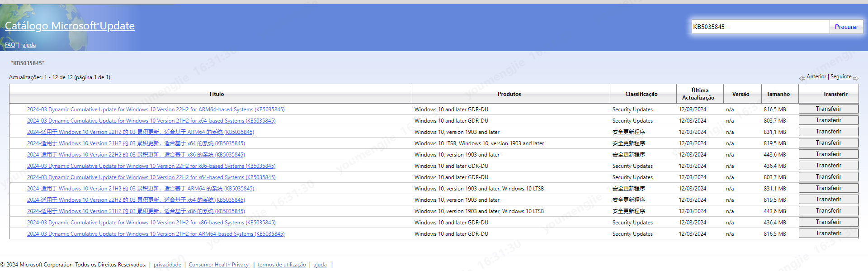Click Transferir for English 21H2 x86-based update

pos(828,222)
